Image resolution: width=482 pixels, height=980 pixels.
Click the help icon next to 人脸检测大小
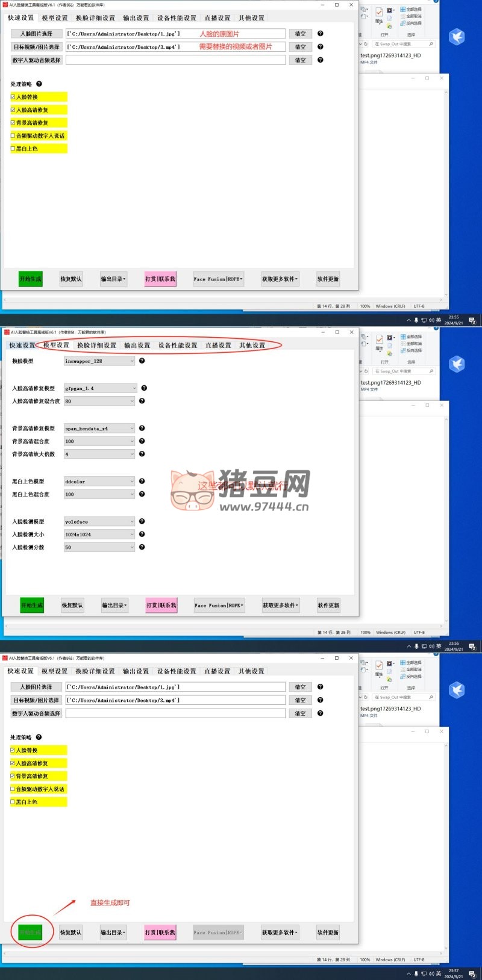click(142, 535)
